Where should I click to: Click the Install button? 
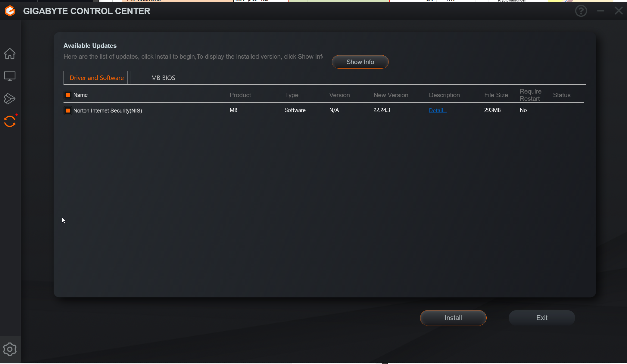point(453,318)
